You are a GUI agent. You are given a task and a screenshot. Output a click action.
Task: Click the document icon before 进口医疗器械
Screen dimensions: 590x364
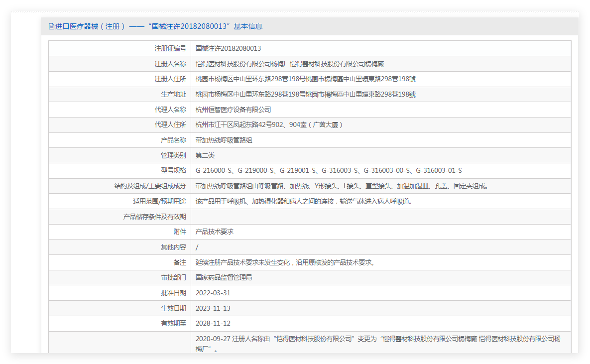[x=51, y=26]
